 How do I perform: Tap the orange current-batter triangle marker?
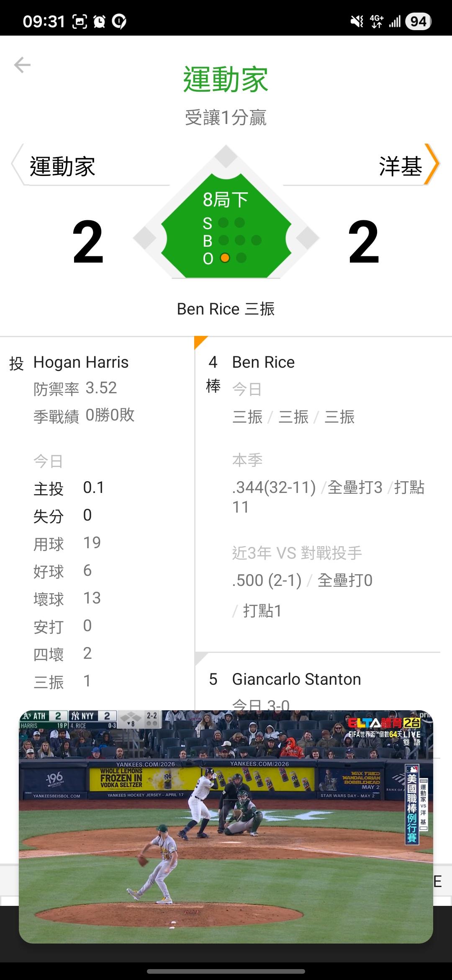[x=199, y=341]
